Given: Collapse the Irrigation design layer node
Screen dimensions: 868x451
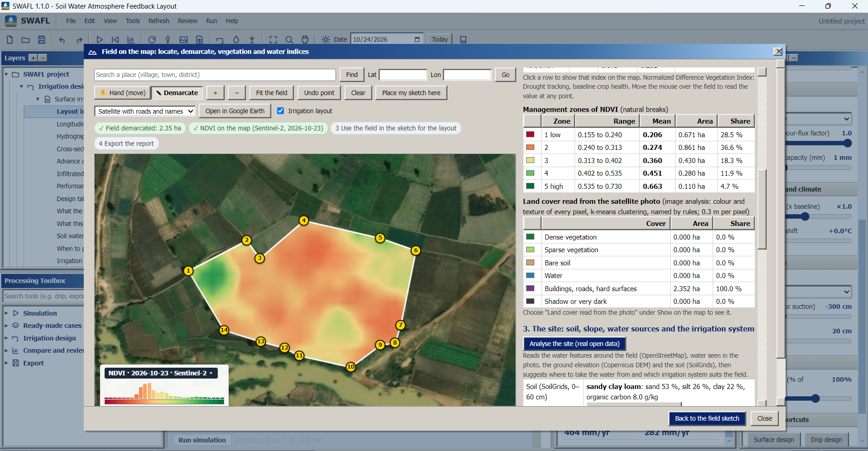Looking at the screenshot, I should coord(21,86).
